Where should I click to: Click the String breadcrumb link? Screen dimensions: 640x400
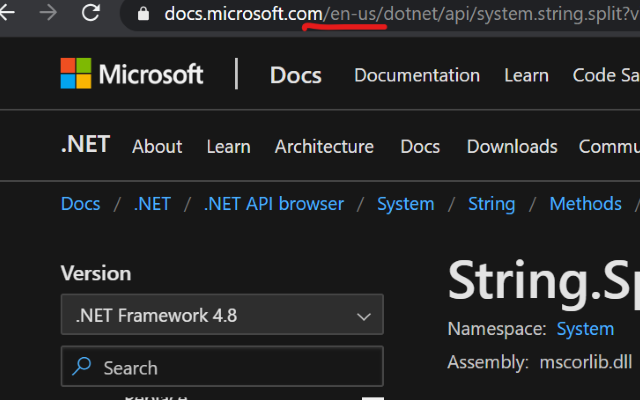click(491, 203)
